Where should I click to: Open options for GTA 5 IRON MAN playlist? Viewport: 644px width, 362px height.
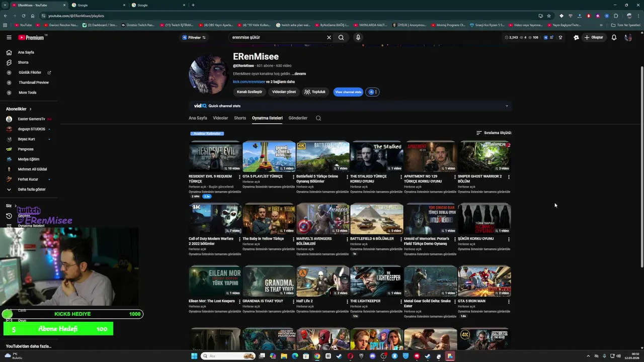pyautogui.click(x=509, y=301)
